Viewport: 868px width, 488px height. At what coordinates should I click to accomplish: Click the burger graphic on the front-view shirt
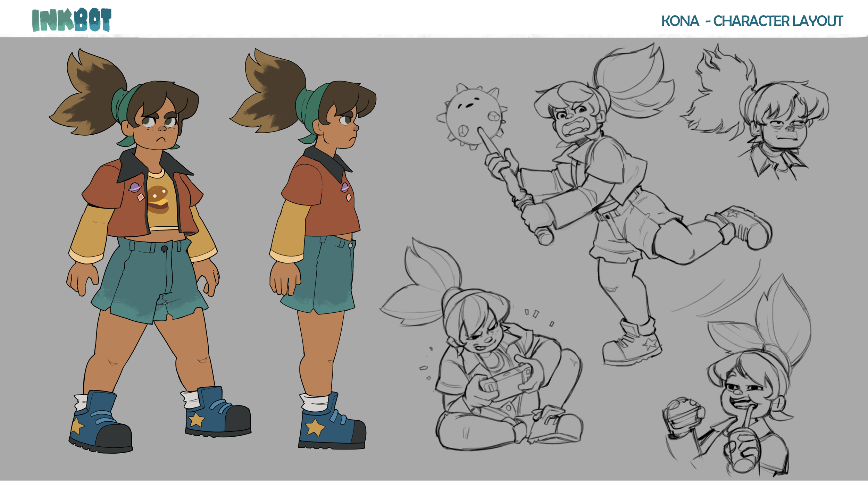pyautogui.click(x=158, y=199)
